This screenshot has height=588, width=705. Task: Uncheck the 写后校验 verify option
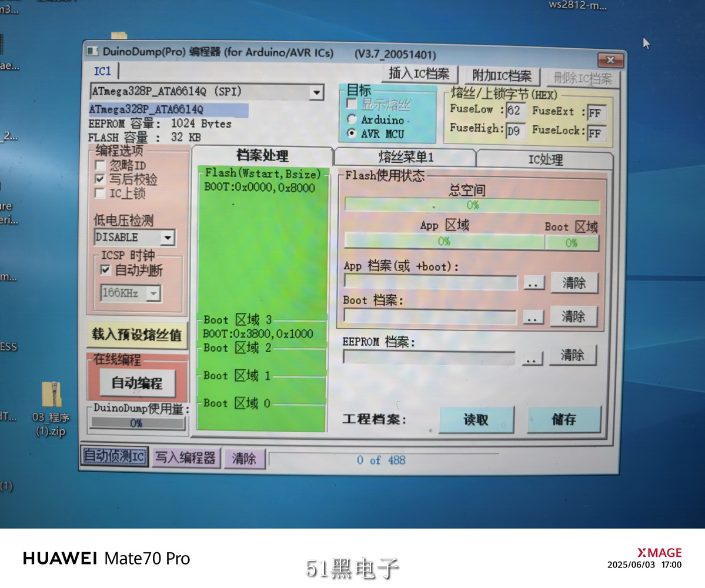click(x=101, y=179)
